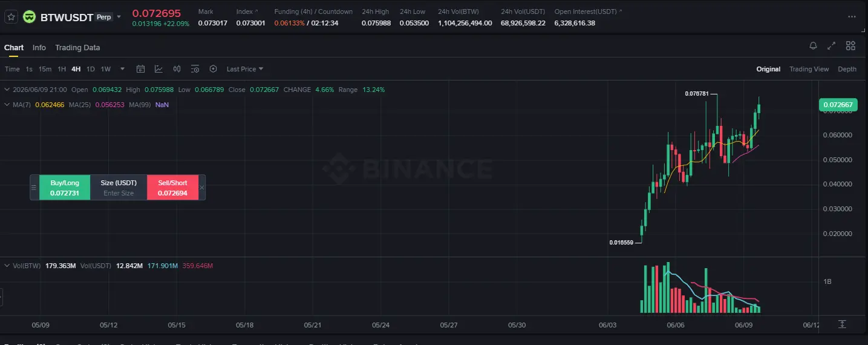The width and height of the screenshot is (868, 345).
Task: Click the funding rate 0.06133%
Action: click(289, 23)
